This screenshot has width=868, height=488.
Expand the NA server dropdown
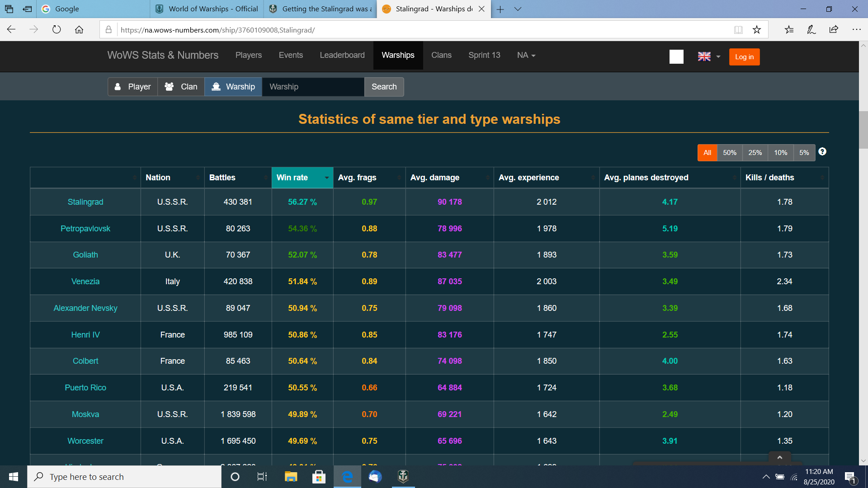click(x=526, y=55)
